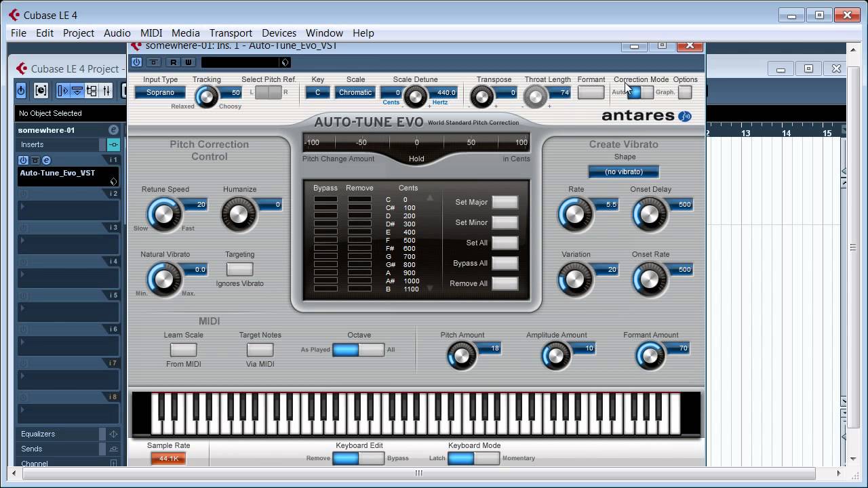
Task: Click Show Inspector icon in project toolbar
Action: 63,90
